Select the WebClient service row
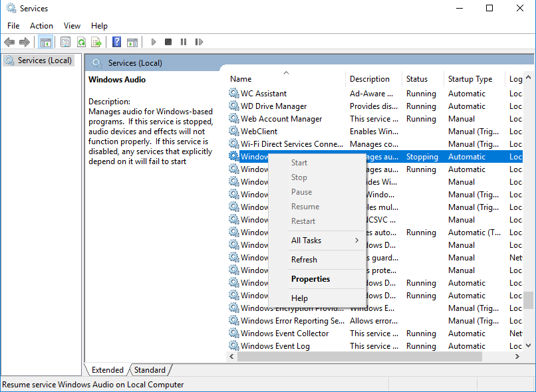 tap(375, 131)
